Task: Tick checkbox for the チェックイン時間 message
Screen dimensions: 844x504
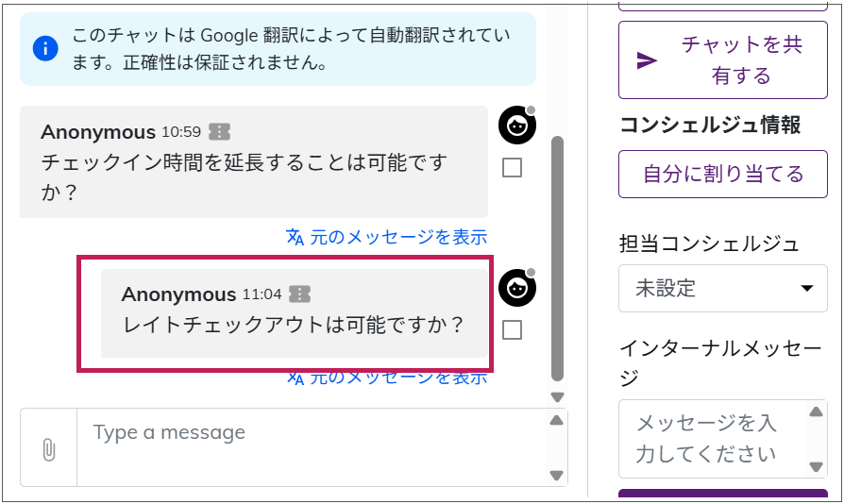Action: pos(512,168)
